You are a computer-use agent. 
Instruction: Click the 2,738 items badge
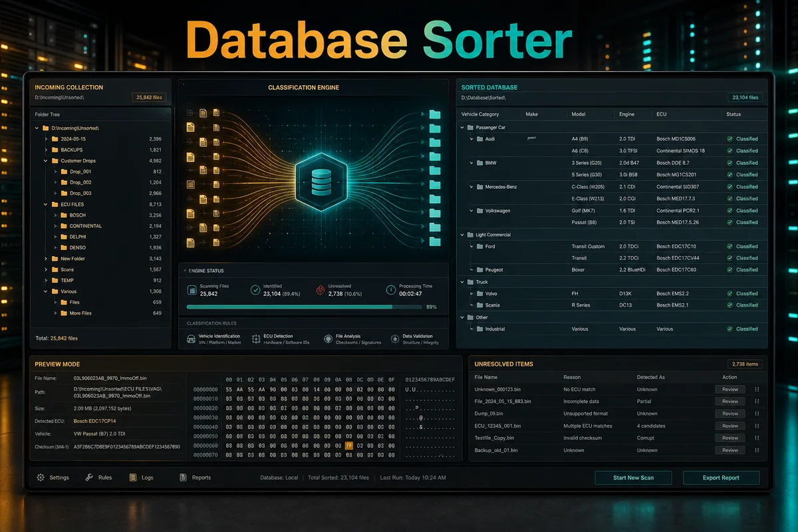pos(745,364)
